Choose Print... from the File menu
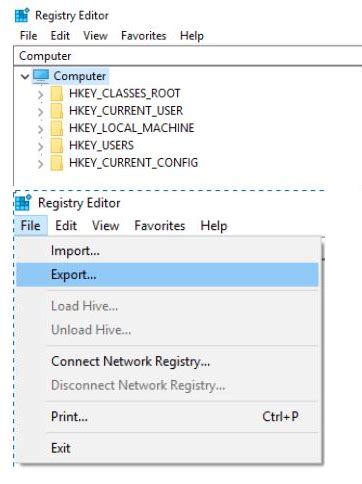Image resolution: width=362 pixels, height=484 pixels. [x=167, y=417]
